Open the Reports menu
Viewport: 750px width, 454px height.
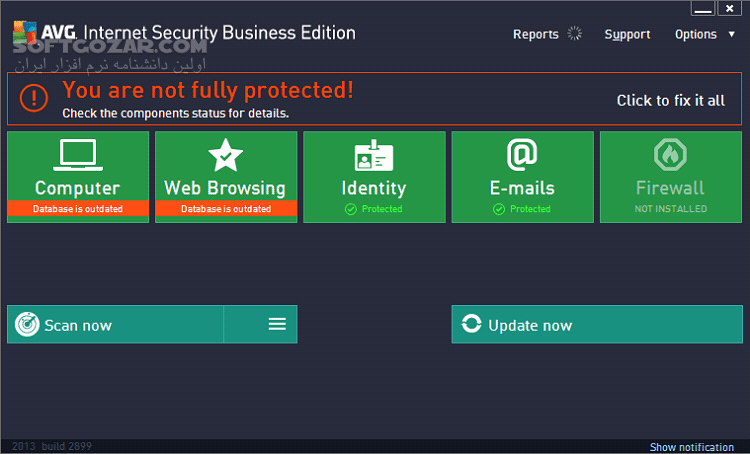pos(536,34)
